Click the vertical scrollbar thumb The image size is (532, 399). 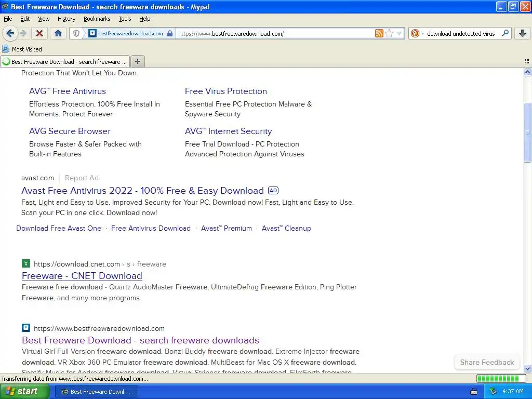[x=528, y=132]
